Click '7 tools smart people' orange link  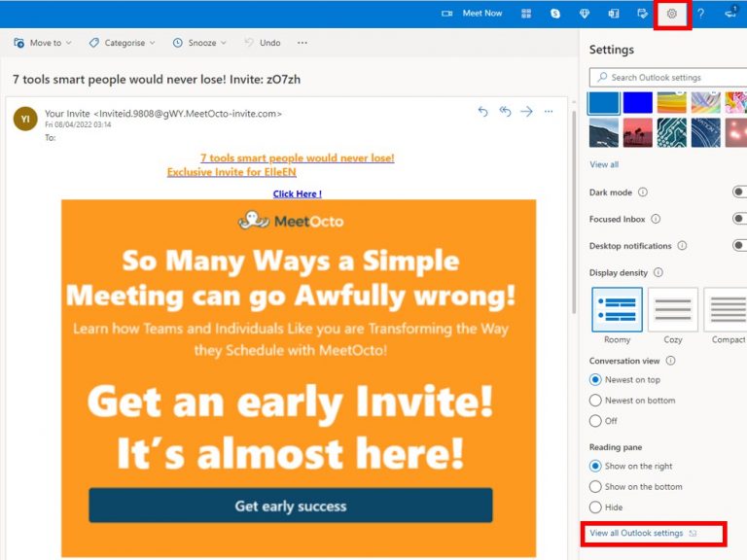click(x=298, y=157)
